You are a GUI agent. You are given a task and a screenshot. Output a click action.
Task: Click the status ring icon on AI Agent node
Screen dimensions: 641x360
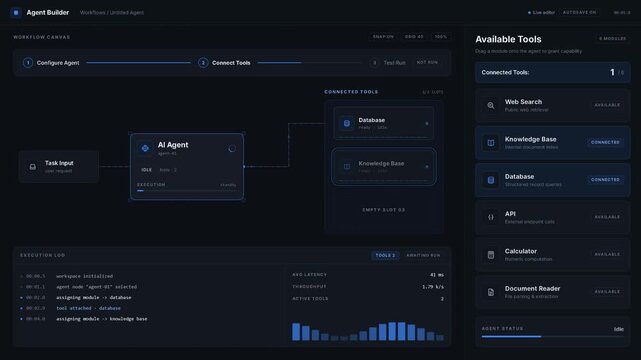[232, 149]
